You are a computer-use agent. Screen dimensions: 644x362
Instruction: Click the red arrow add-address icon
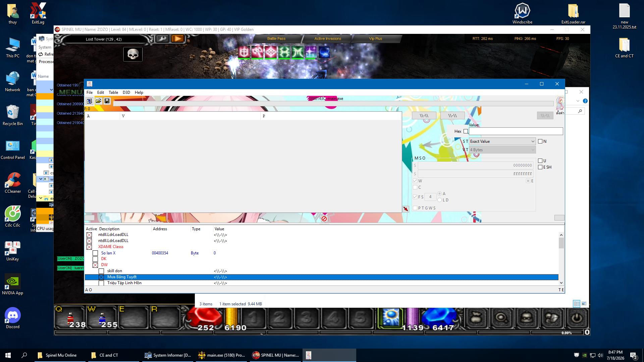(406, 209)
